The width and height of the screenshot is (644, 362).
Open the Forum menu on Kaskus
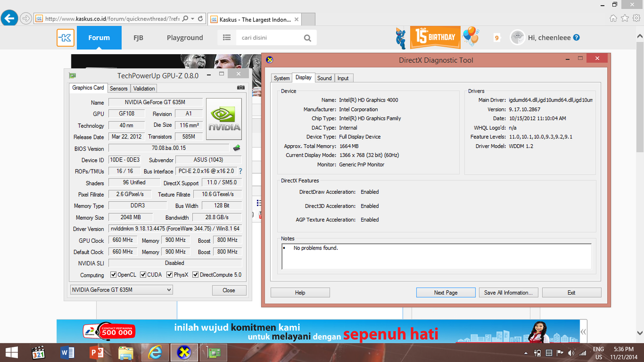click(99, 38)
